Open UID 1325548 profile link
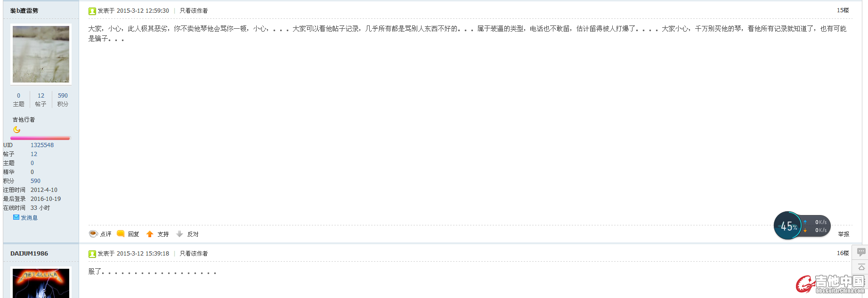Viewport: 868px width, 298px height. click(42, 145)
